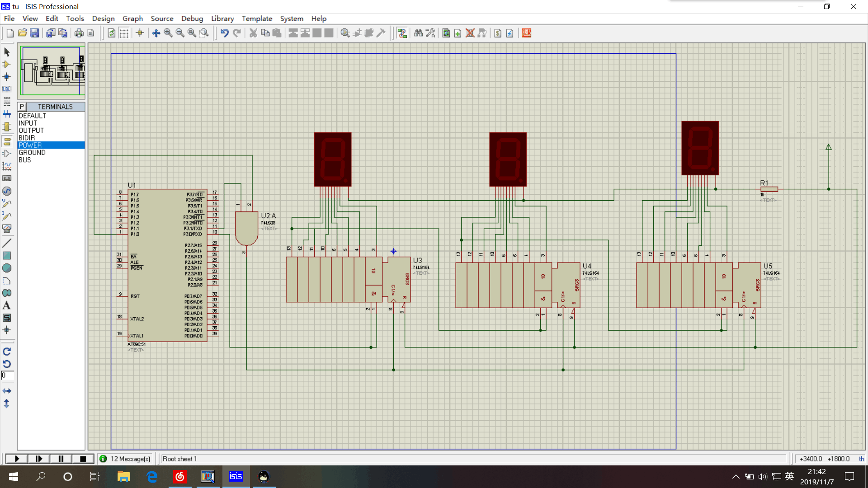The width and height of the screenshot is (868, 488).
Task: Open the File menu
Action: [9, 19]
